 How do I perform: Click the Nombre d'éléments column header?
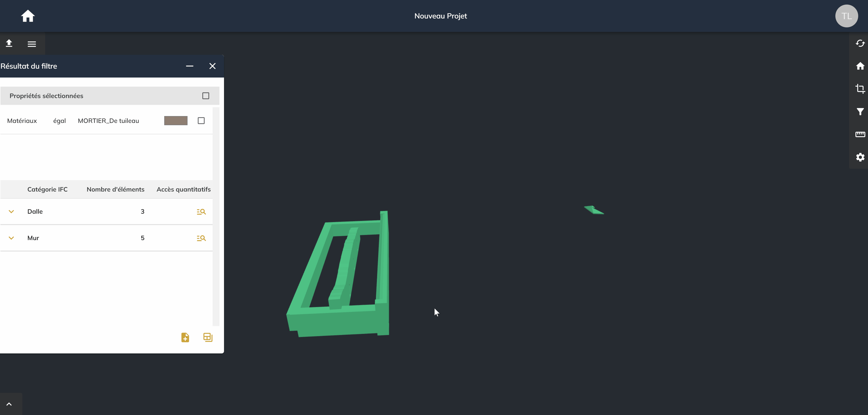[x=116, y=189]
